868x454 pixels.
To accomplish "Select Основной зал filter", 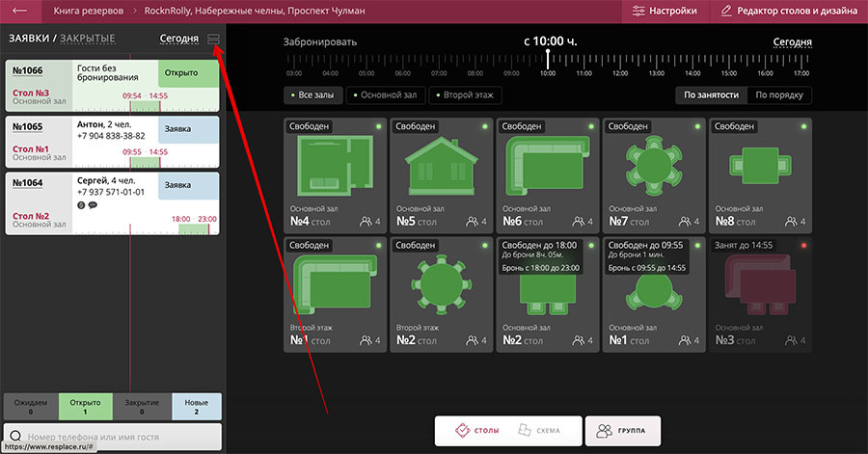I will tap(385, 95).
